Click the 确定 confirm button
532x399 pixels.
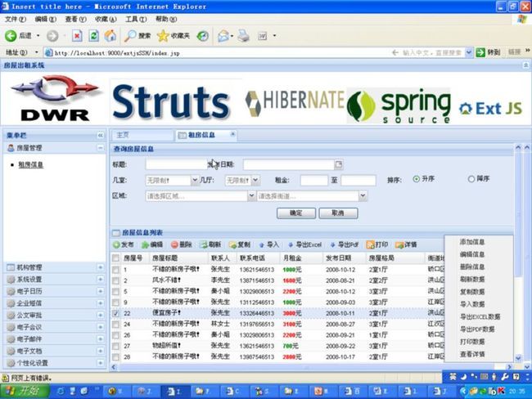click(x=296, y=213)
